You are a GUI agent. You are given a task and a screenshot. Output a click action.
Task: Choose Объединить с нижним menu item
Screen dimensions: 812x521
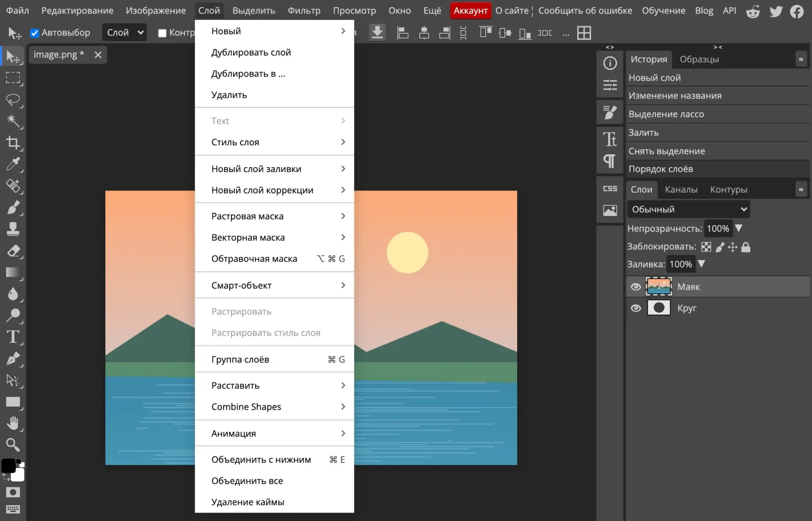(x=274, y=459)
